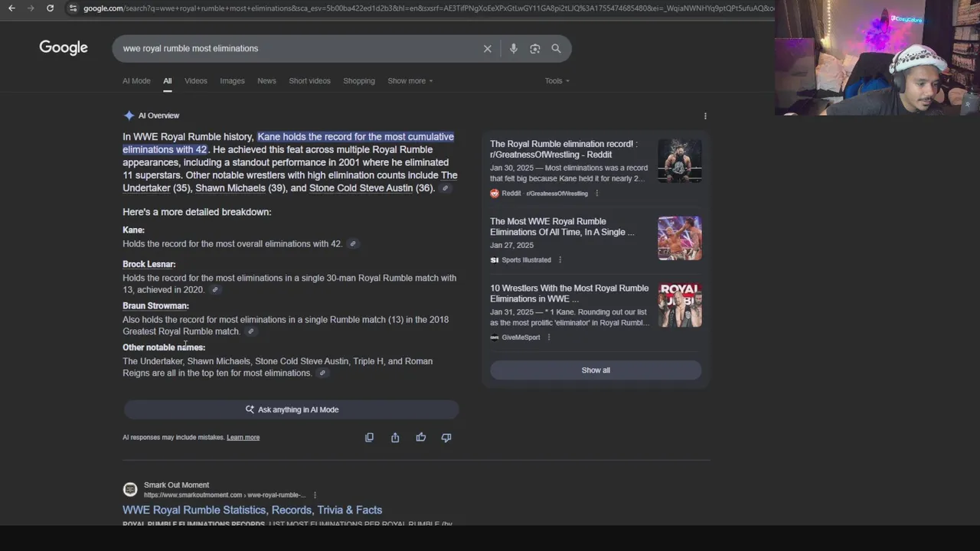
Task: Open the Tools dropdown
Action: pyautogui.click(x=557, y=81)
